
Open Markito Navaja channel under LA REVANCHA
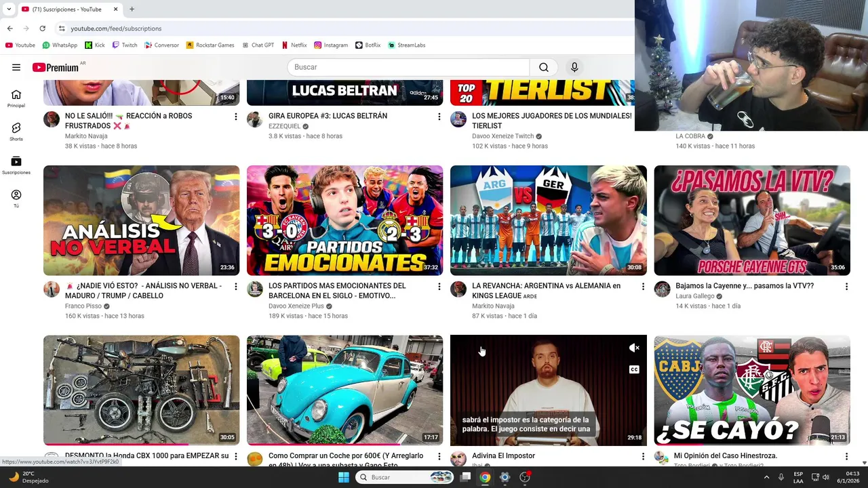[493, 306]
